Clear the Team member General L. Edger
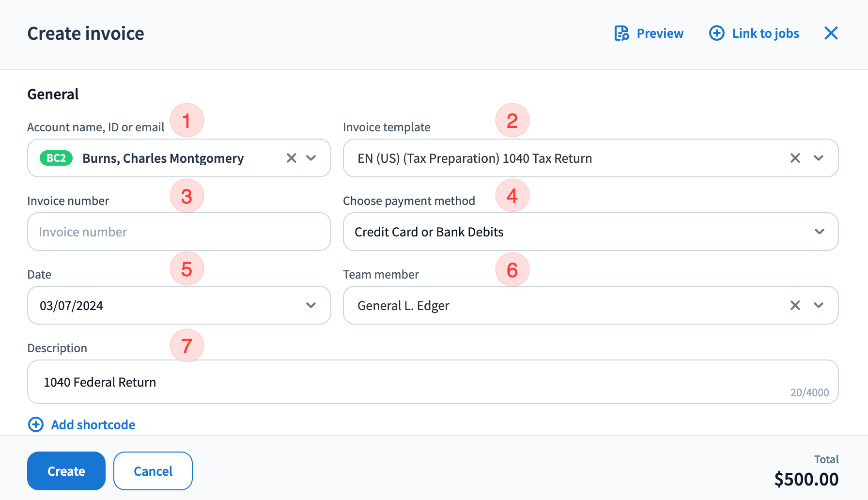The image size is (868, 500). (795, 305)
